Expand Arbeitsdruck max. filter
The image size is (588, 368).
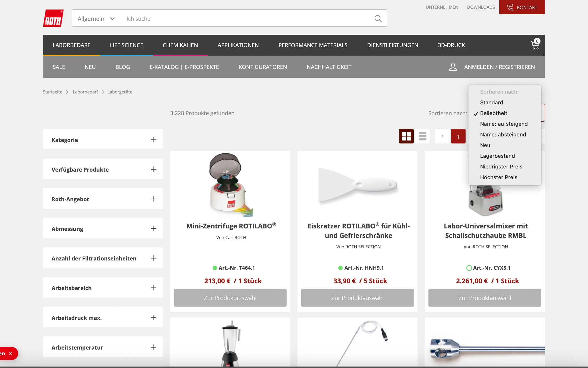tap(153, 318)
